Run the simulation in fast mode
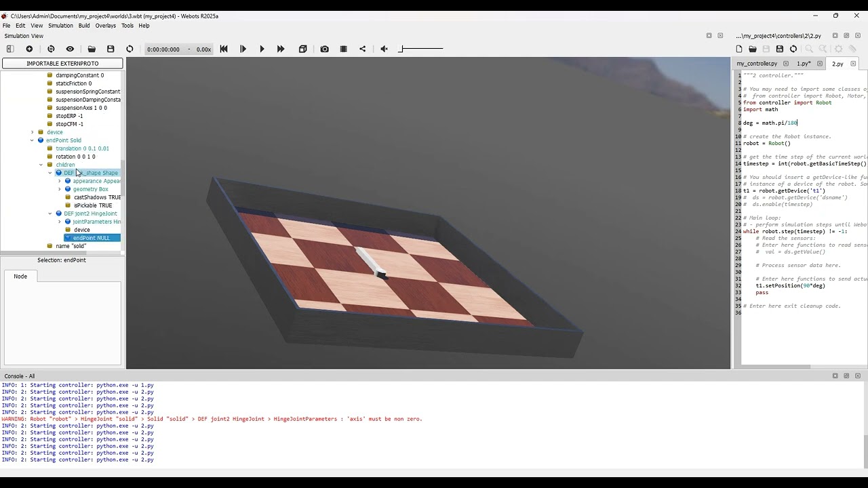The image size is (868, 488). (281, 49)
